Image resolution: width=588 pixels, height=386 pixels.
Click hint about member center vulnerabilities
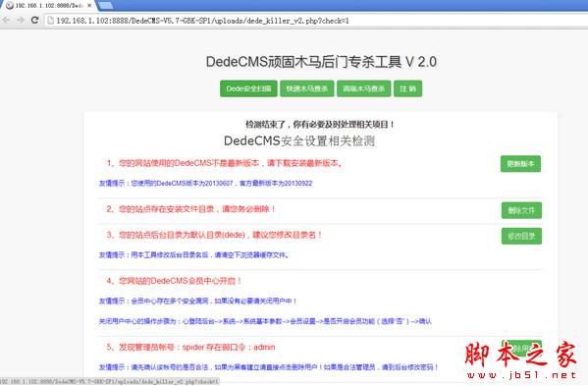[x=197, y=301]
